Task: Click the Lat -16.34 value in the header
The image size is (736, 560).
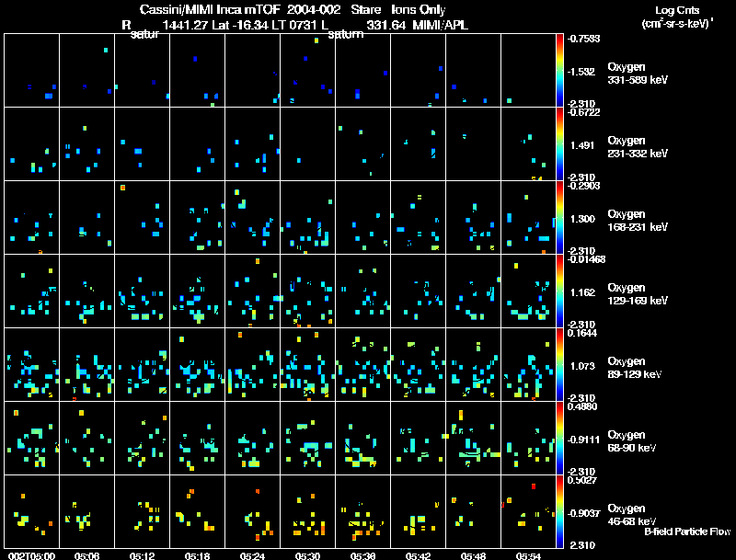Action: coord(242,25)
